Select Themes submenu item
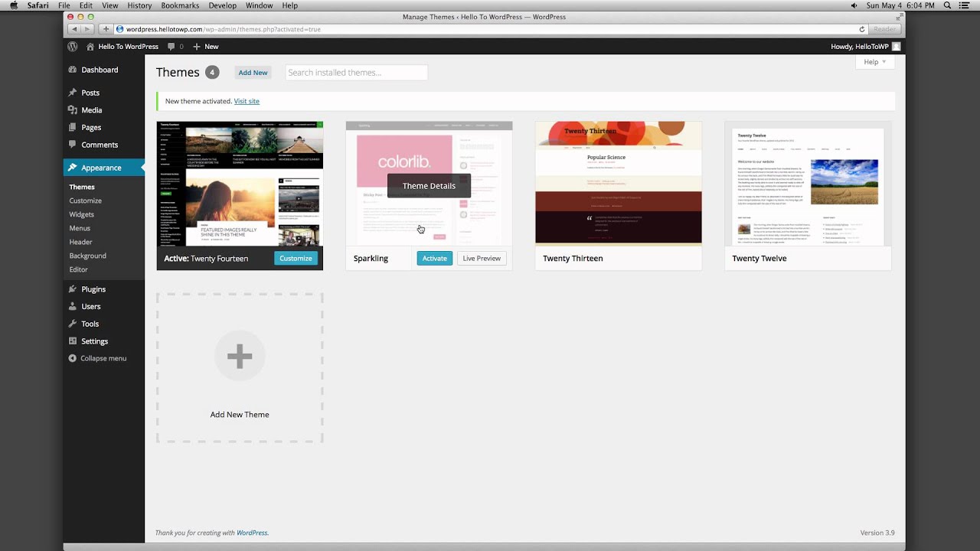Screen dimensions: 980x551 tap(82, 187)
